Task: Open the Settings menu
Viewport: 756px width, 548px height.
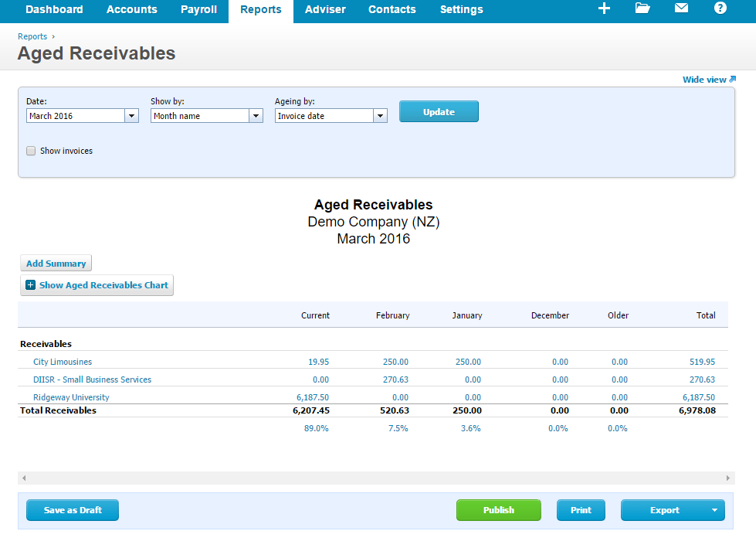Action: (462, 9)
